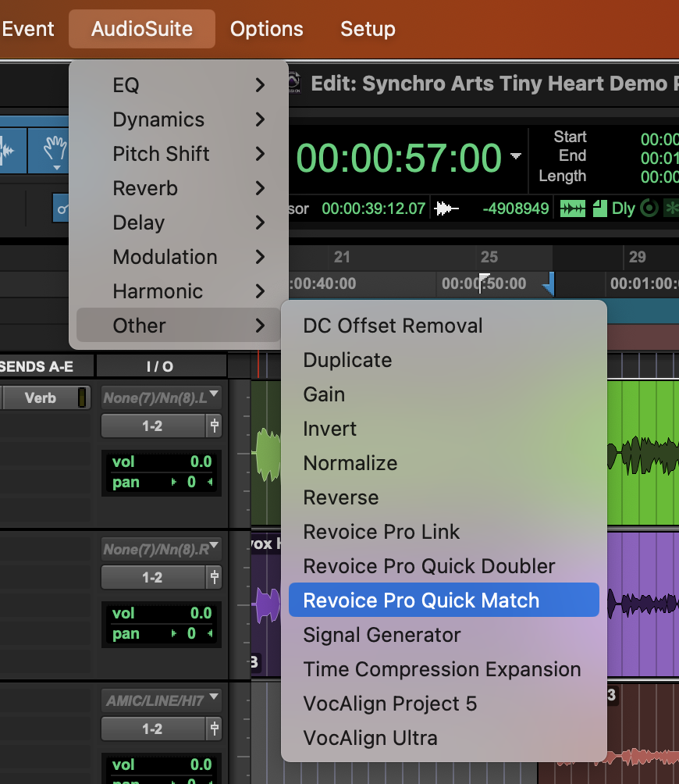Toggle the Verb send on first track

tap(41, 397)
